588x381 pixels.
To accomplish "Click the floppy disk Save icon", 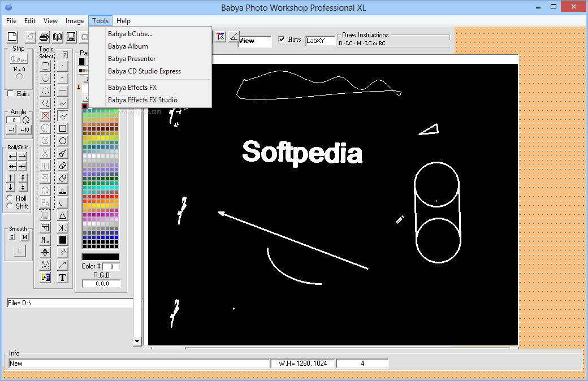I will 71,37.
